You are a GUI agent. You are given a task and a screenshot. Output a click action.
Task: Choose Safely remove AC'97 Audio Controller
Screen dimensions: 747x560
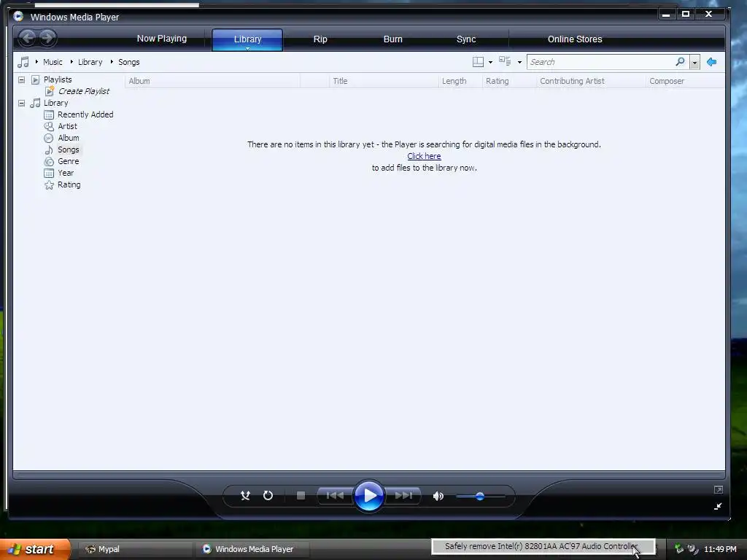[x=543, y=546]
